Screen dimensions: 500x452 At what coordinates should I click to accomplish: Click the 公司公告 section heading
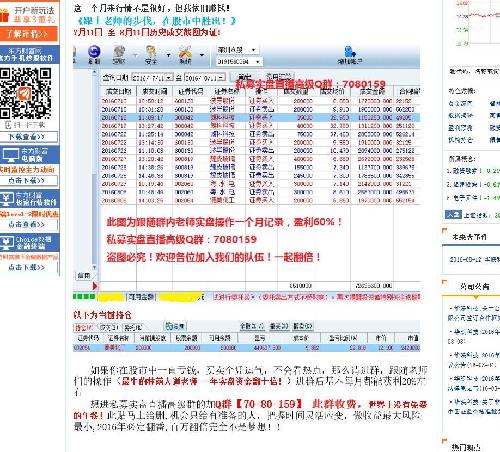[475, 286]
